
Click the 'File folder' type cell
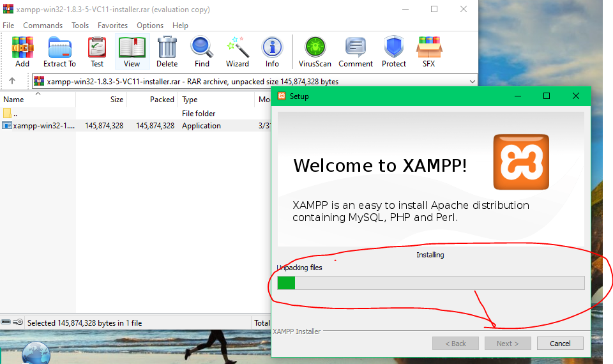199,114
